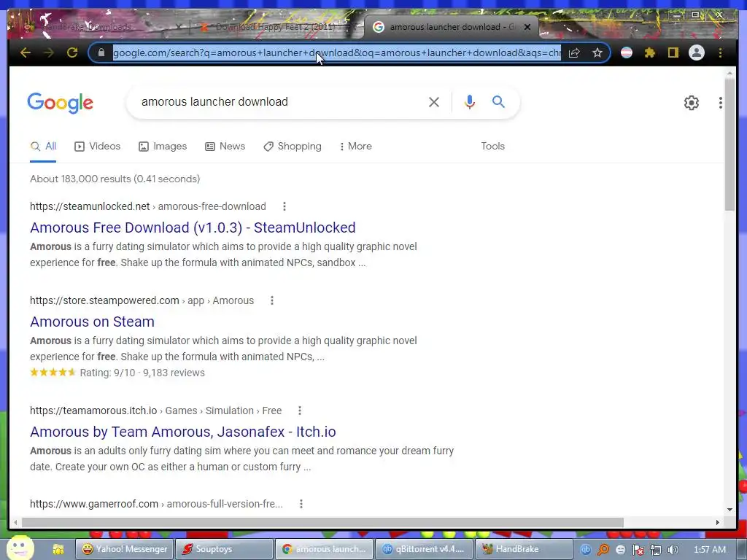Switch to Yahoo! Messenger in taskbar
The width and height of the screenshot is (747, 560).
tap(124, 549)
